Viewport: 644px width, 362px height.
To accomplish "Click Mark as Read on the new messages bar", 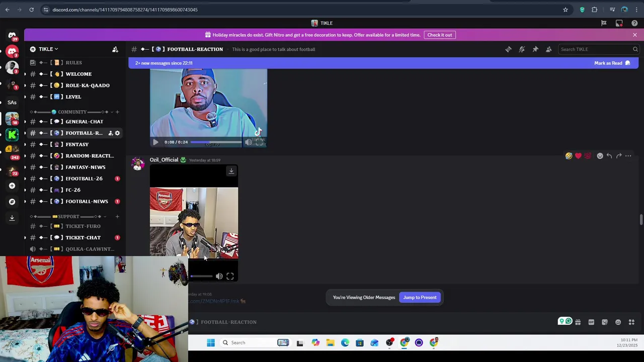I will pos(612,63).
